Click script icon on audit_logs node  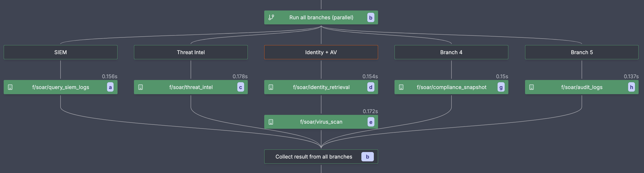coord(532,87)
